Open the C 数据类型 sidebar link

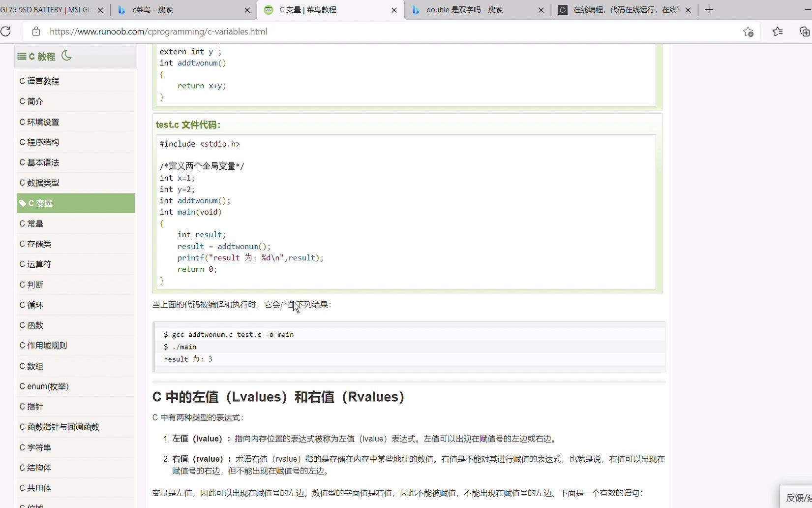tap(76, 183)
